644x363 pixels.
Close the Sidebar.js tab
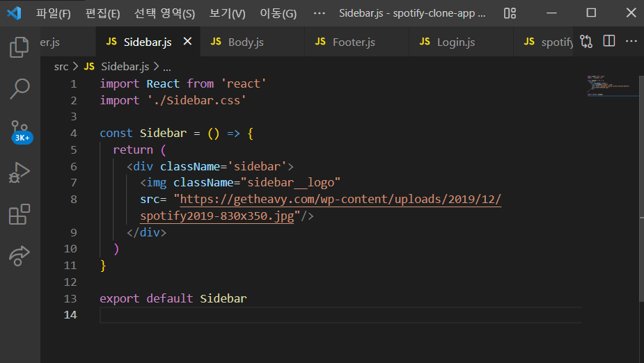click(187, 42)
